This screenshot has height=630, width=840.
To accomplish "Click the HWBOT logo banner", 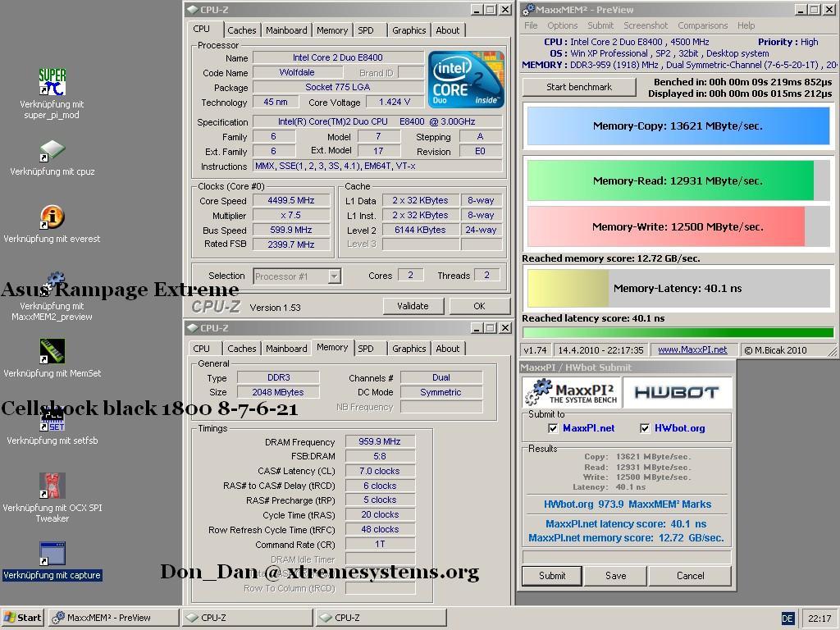I will [677, 392].
